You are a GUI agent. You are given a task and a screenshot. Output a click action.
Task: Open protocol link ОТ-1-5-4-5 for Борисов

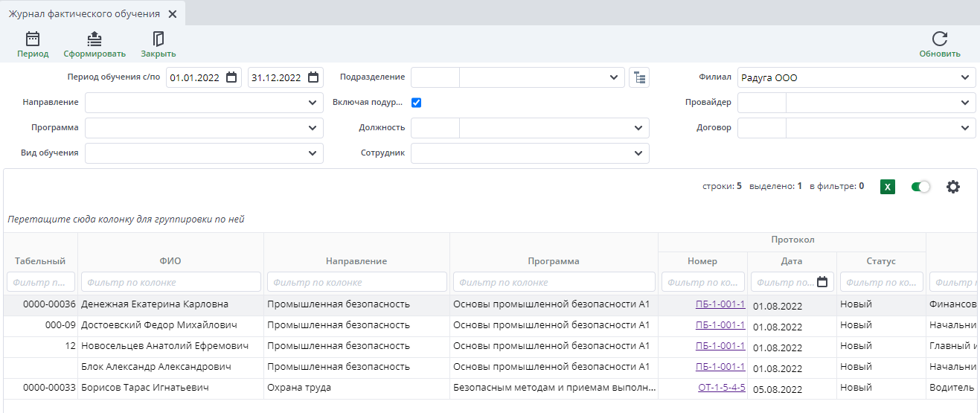(x=722, y=388)
